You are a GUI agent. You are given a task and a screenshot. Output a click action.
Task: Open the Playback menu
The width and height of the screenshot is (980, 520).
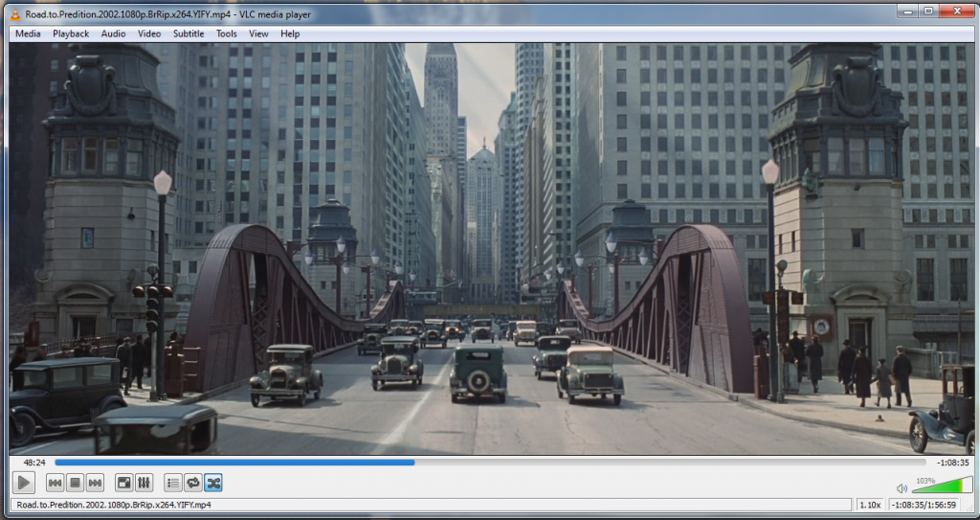click(x=71, y=34)
